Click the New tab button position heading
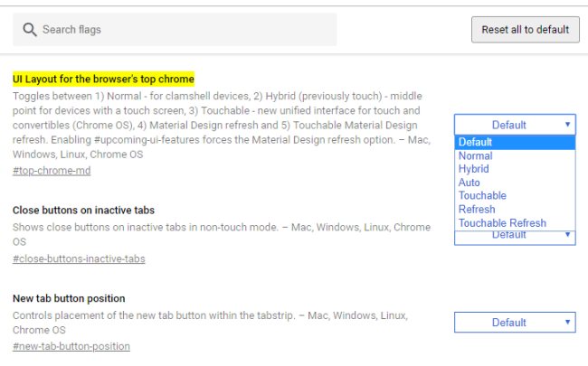This screenshot has height=366, width=588. tap(69, 298)
